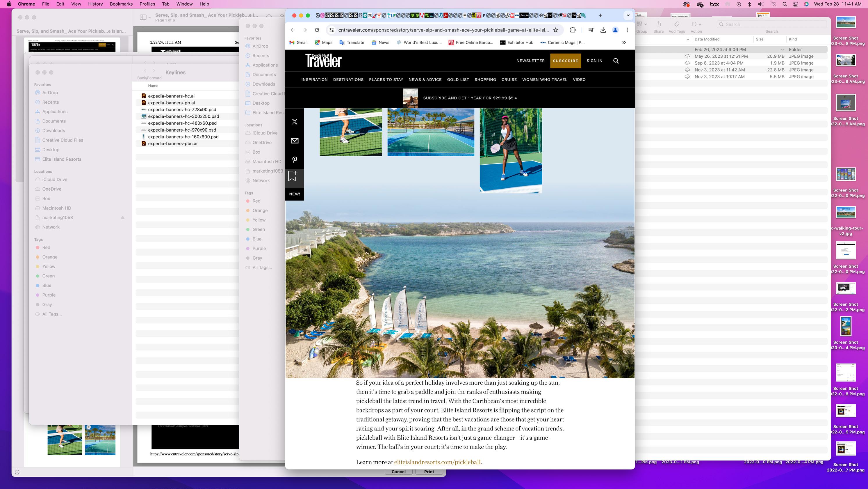Click the email share envelope icon
The width and height of the screenshot is (868, 489).
click(x=295, y=141)
